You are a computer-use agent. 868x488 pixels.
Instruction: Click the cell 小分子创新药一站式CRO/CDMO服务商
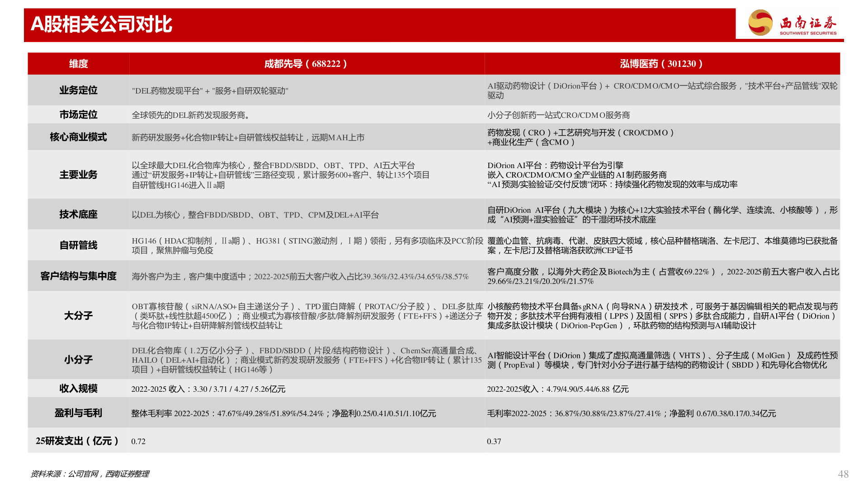(x=662, y=115)
